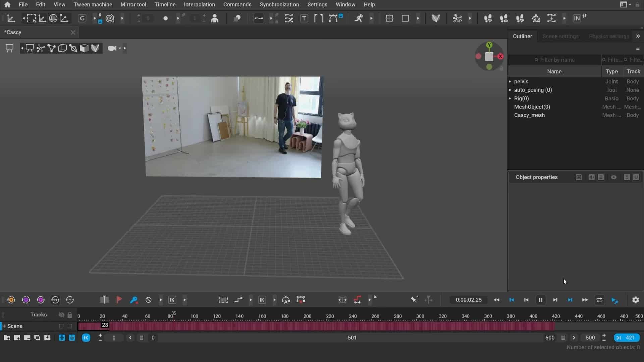Expand Rig(0) in the Outliner
This screenshot has height=362, width=644.
coord(511,98)
